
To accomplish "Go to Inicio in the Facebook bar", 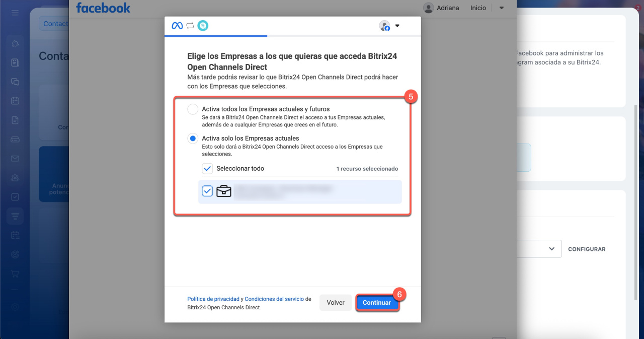I will [478, 8].
